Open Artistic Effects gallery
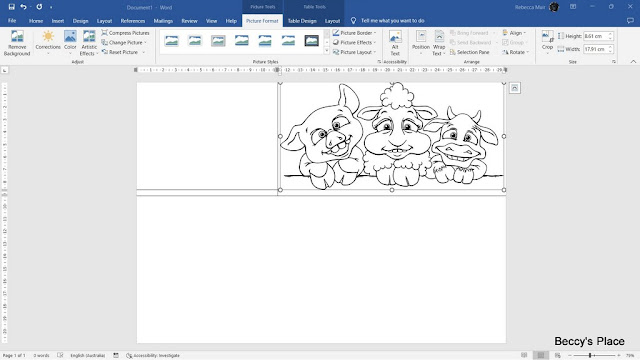This screenshot has width=640, height=360. (89, 43)
